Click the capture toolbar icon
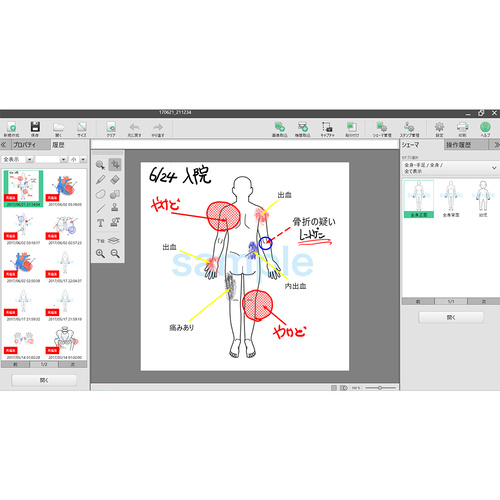The image size is (500, 500). coord(327,129)
